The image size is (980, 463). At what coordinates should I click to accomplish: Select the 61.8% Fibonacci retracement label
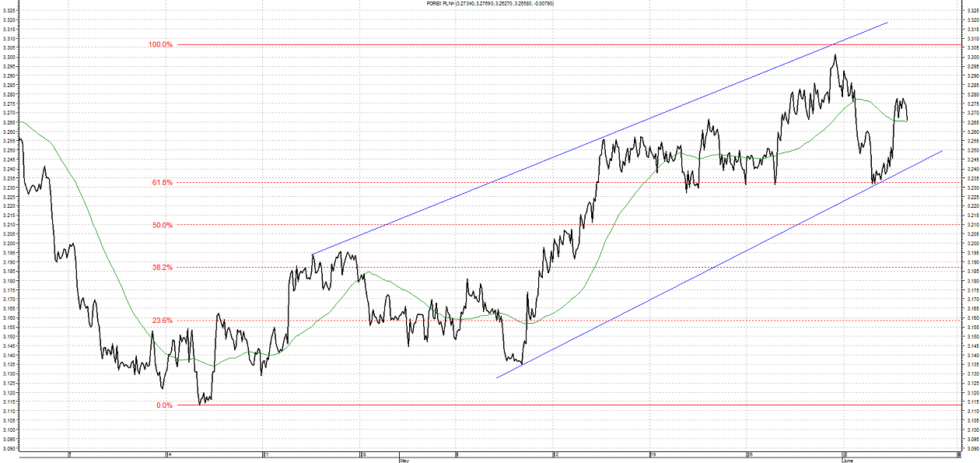(163, 182)
